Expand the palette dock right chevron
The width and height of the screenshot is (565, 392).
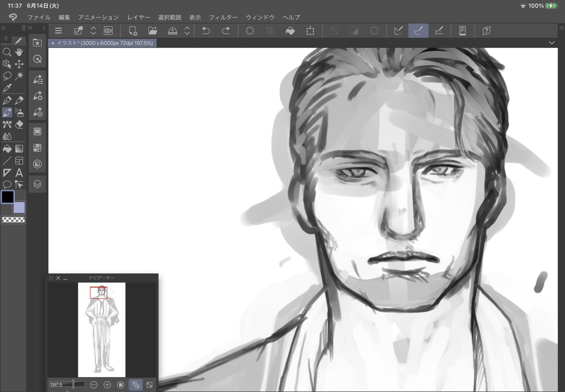pos(44,28)
